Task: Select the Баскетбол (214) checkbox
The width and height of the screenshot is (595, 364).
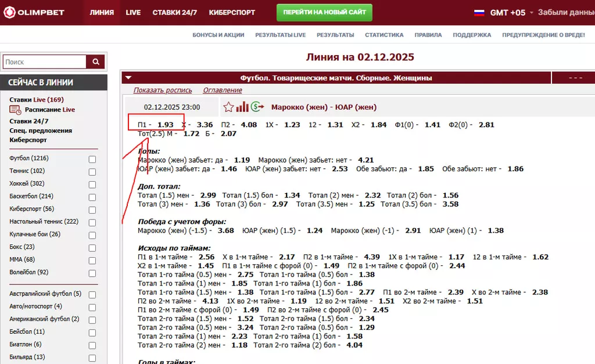Action: click(92, 197)
